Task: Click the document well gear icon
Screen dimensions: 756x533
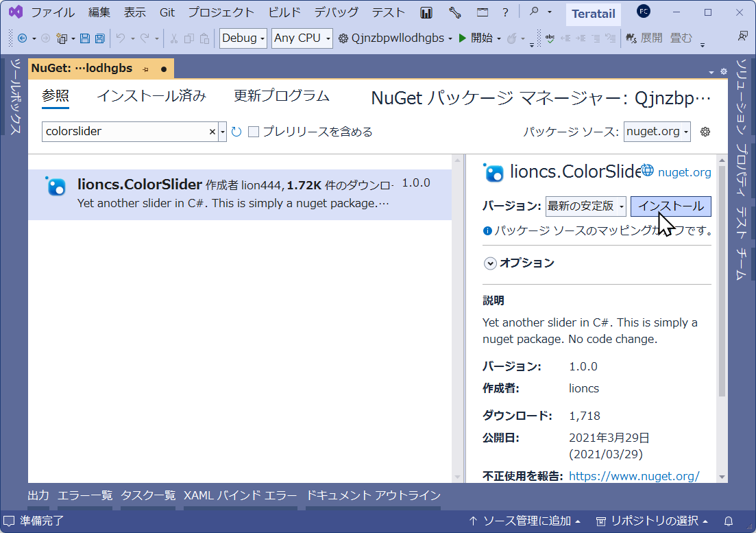Action: 724,71
